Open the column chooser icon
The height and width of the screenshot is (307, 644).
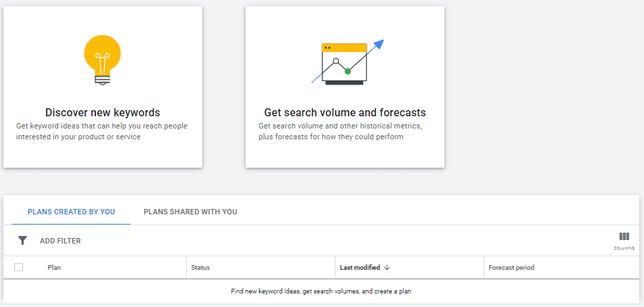(624, 237)
